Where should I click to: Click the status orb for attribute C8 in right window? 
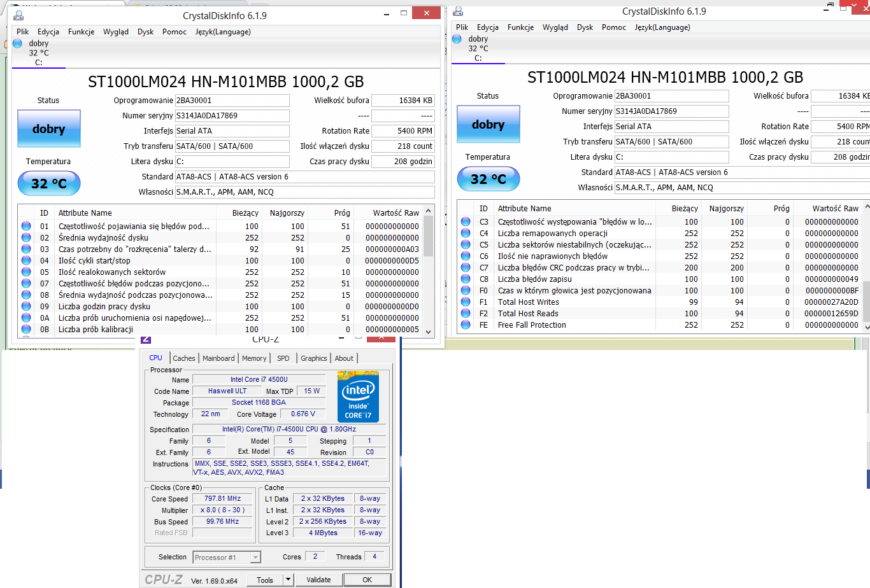(466, 279)
